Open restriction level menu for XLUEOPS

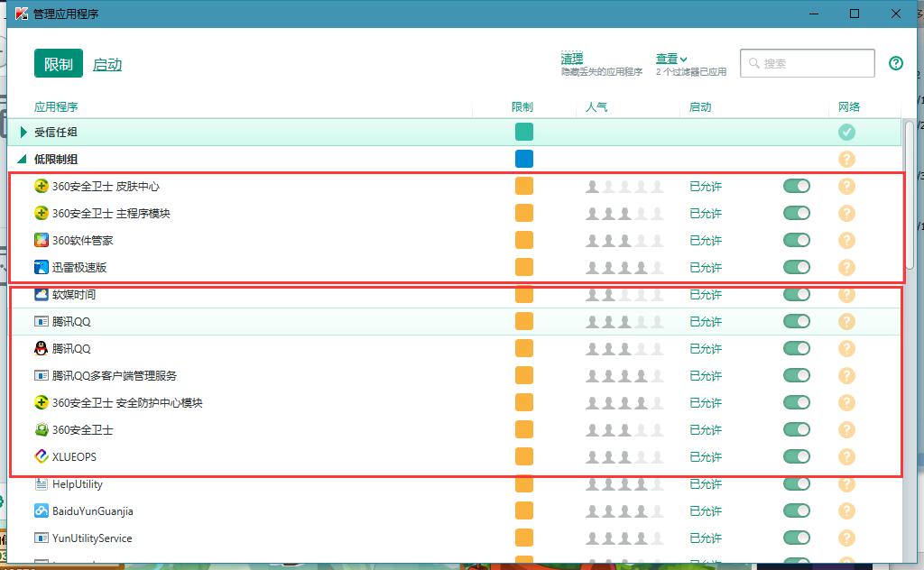524,456
